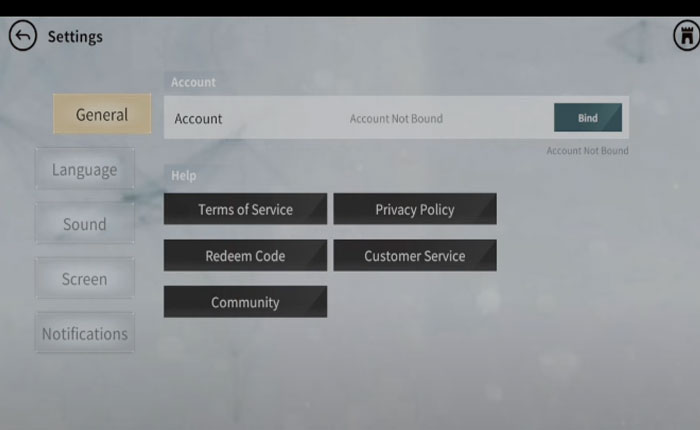This screenshot has height=430, width=700.
Task: Select the General settings tab
Action: click(x=102, y=115)
